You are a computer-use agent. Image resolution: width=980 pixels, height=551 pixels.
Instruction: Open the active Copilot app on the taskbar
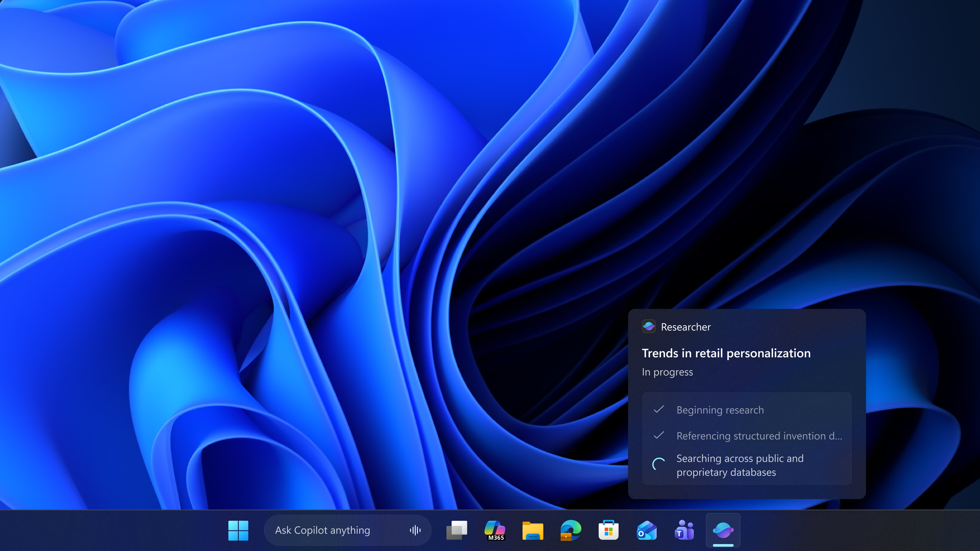point(722,530)
